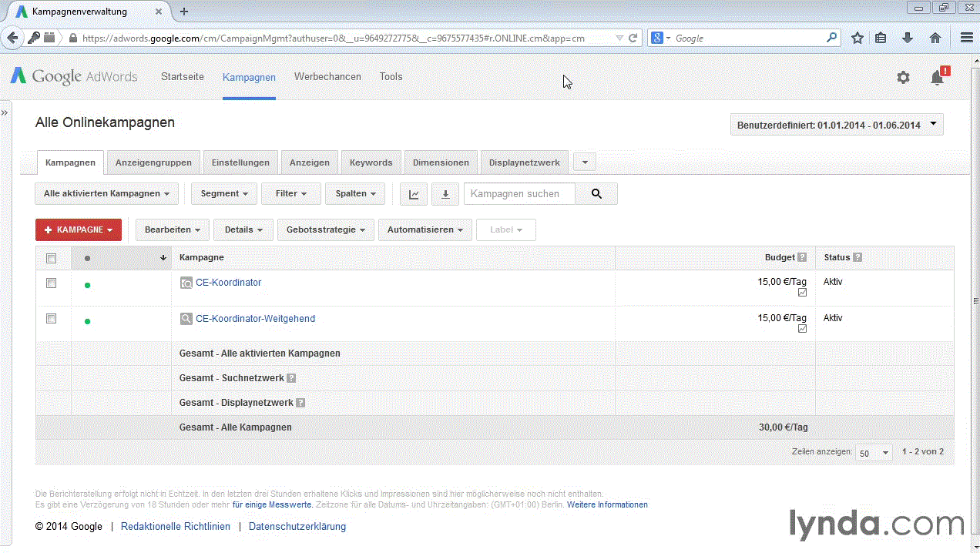The width and height of the screenshot is (980, 553).
Task: Click the budget edit icon for CE-Koordinator
Action: point(802,293)
